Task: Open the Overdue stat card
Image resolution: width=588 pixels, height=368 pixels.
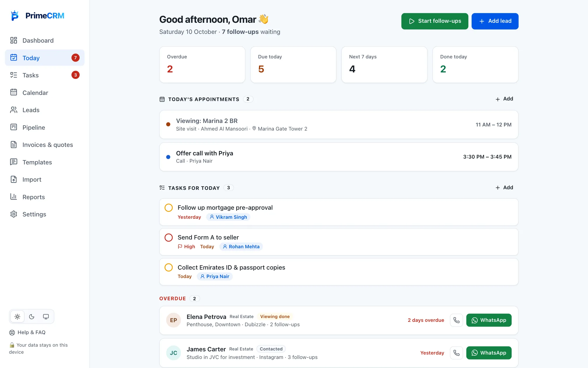Action: (202, 65)
